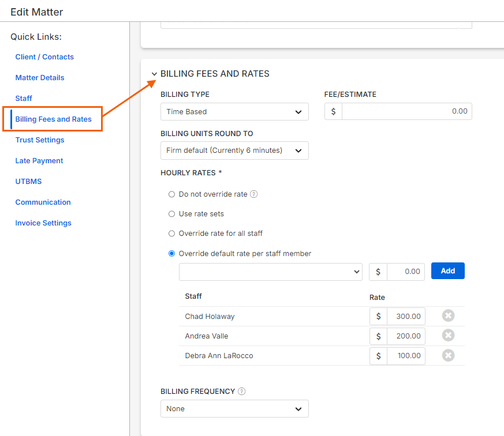Remove Andrea Valle's rate override
This screenshot has width=504, height=436.
(x=448, y=336)
